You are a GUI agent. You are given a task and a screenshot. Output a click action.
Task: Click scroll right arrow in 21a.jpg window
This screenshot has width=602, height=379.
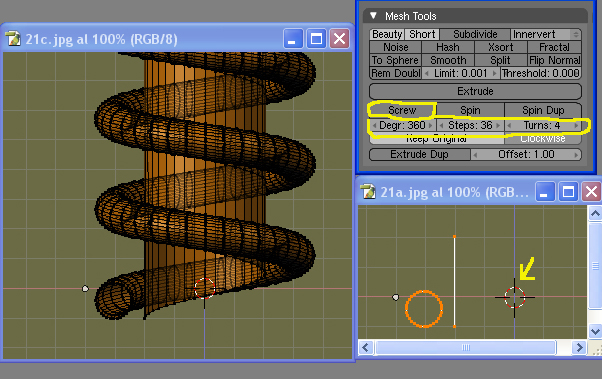(x=578, y=348)
